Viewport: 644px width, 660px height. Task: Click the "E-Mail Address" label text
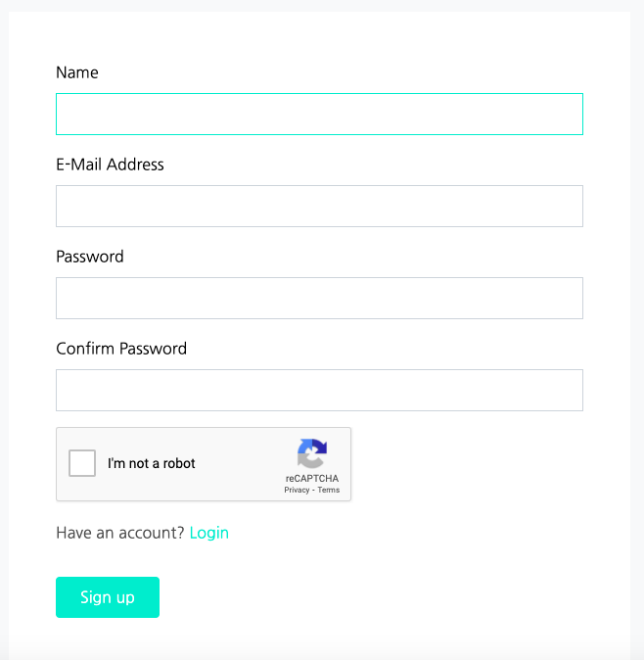point(110,165)
